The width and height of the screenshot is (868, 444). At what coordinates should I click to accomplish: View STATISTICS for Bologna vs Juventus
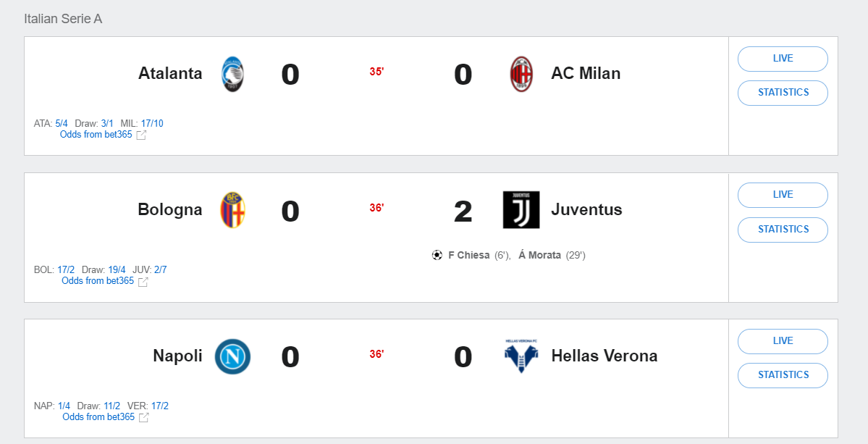pos(783,230)
